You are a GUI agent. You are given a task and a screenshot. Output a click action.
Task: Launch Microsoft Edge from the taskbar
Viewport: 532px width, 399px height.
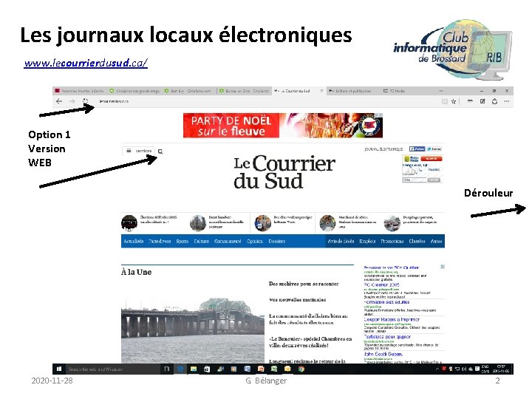pyautogui.click(x=180, y=369)
